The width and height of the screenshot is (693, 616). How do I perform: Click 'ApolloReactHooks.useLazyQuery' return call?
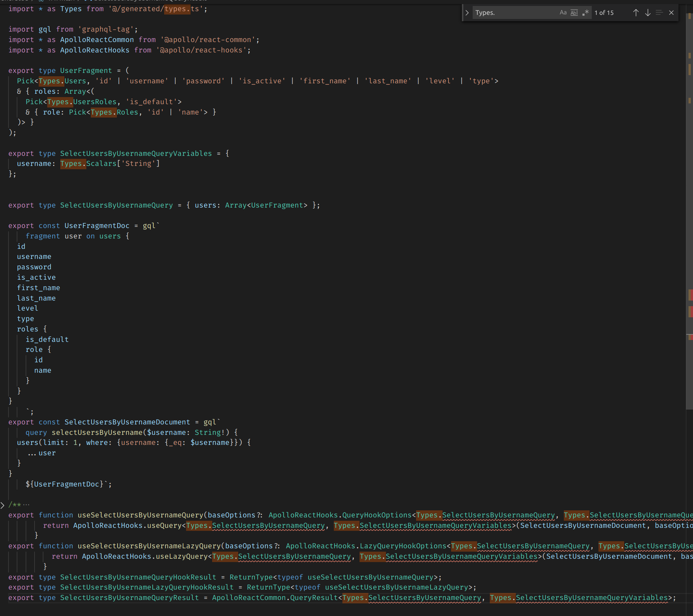(x=145, y=556)
